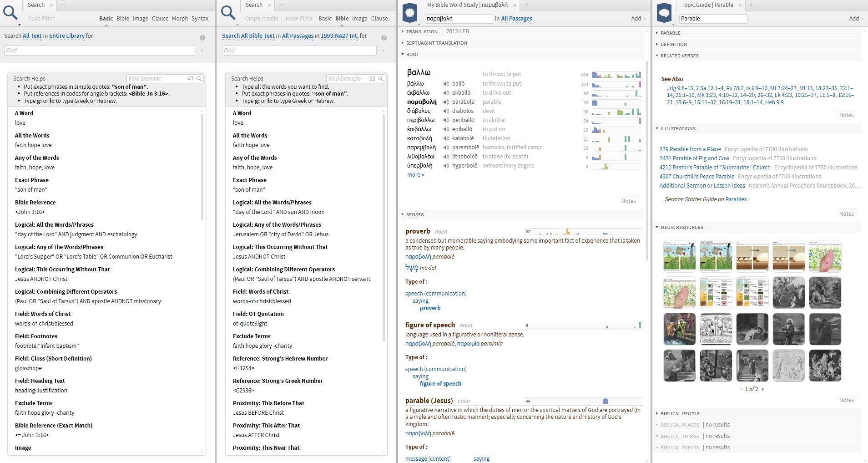The height and width of the screenshot is (463, 868).
Task: Close the My Bible Word Study tab
Action: (515, 5)
